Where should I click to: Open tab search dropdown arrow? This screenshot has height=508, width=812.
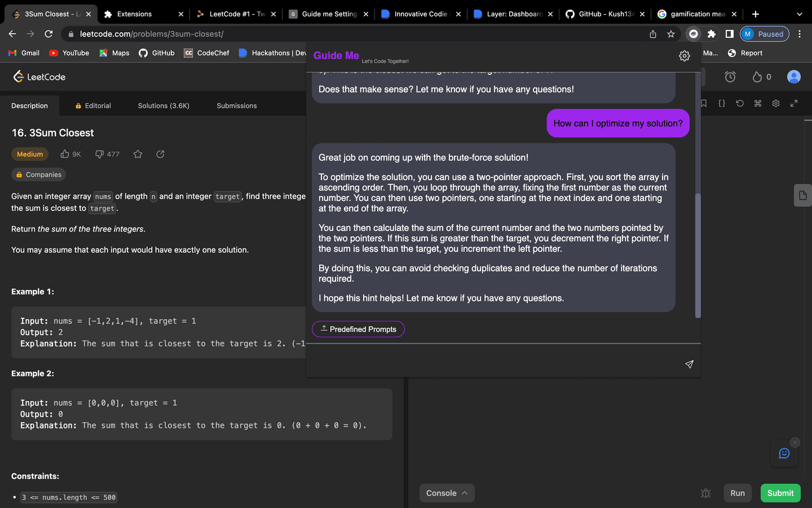(799, 14)
